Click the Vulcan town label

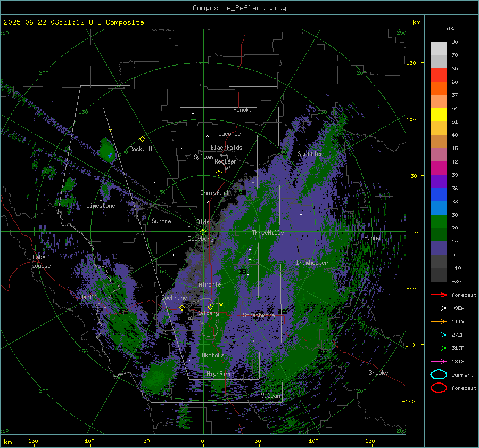click(x=270, y=396)
